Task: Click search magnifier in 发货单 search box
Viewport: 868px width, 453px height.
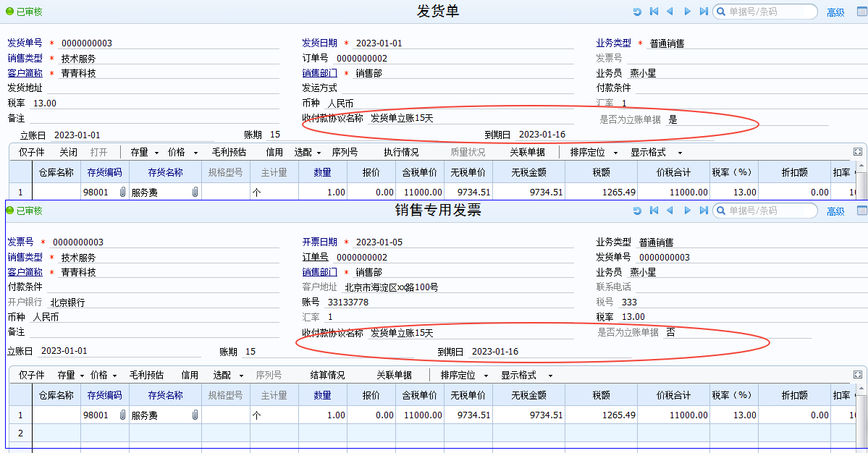Action: (x=721, y=12)
